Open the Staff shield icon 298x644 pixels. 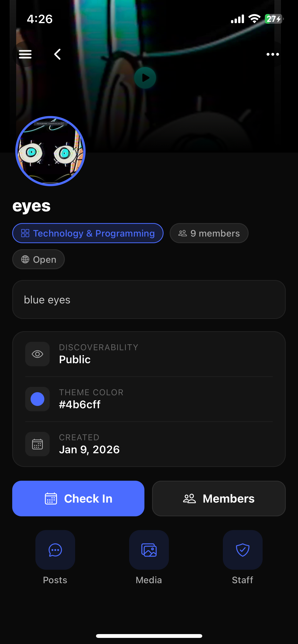243,550
